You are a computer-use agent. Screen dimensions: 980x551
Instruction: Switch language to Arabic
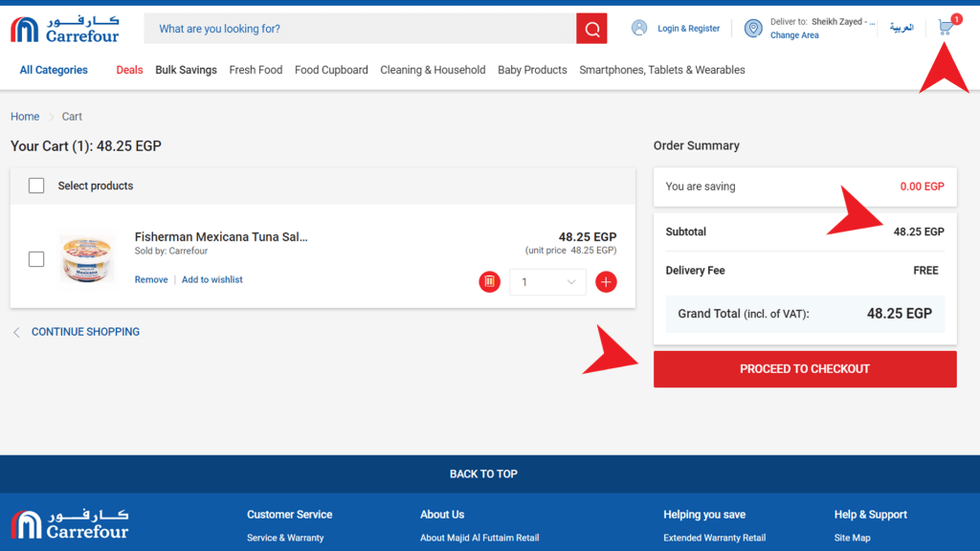pos(902,28)
